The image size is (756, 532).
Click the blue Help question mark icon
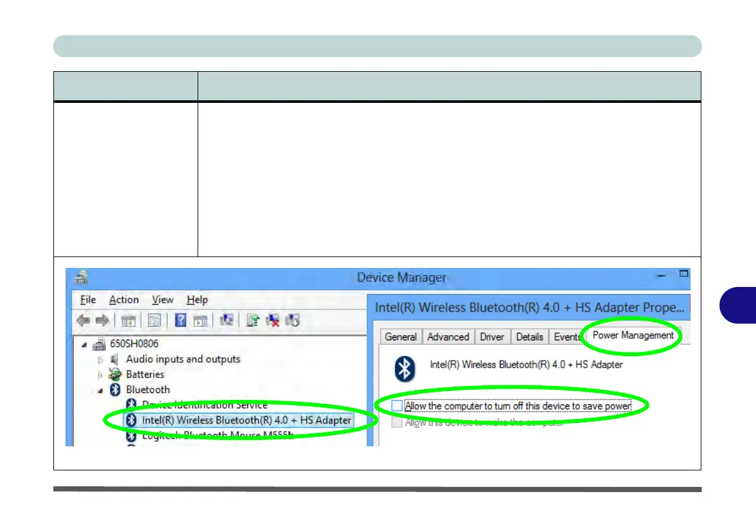tap(180, 320)
